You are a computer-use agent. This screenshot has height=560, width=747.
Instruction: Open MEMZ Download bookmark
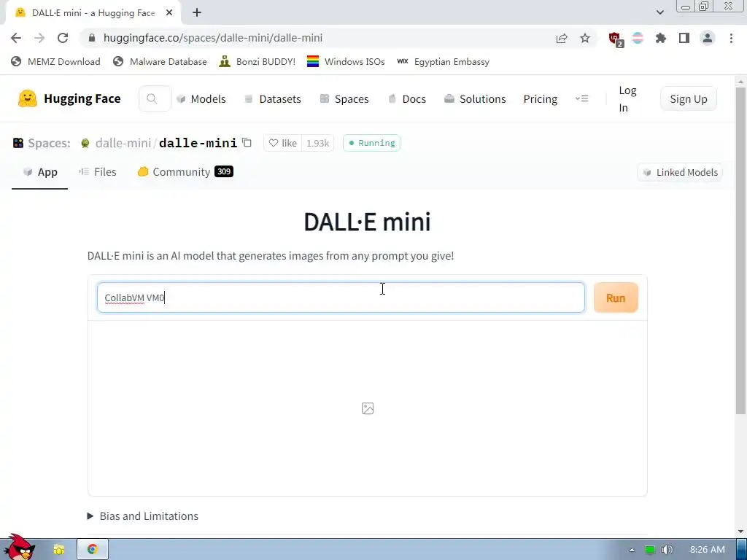(x=55, y=61)
